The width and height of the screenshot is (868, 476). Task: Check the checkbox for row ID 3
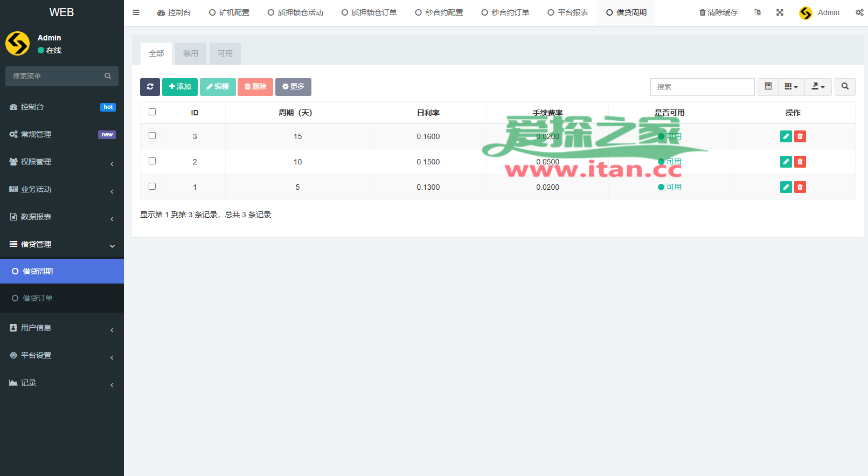[152, 136]
